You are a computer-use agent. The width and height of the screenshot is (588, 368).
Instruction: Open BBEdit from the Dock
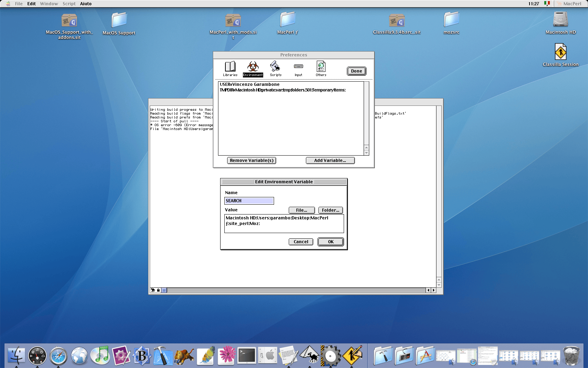[x=142, y=356]
